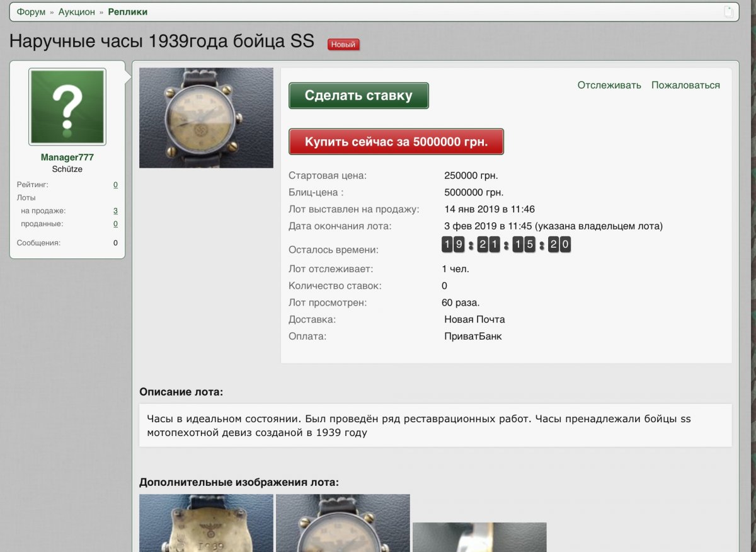Screen dimensions: 756x552
Task: Open the question-mark avatar of Manager777
Action: (67, 107)
